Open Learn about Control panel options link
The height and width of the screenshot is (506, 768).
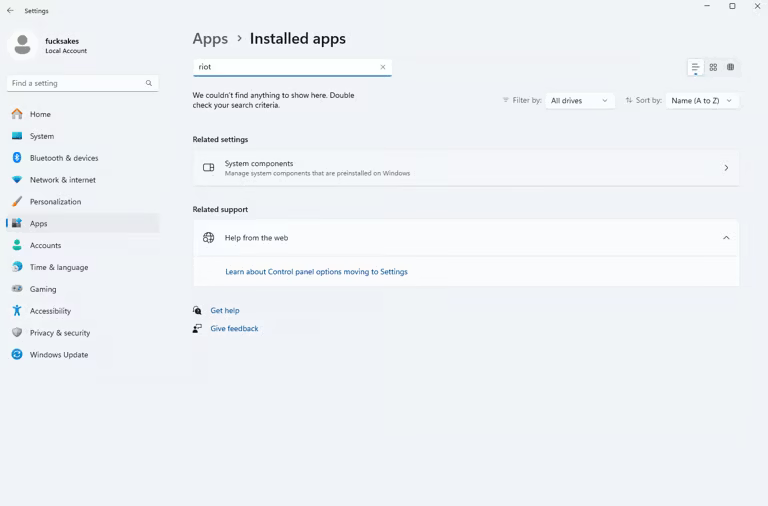tap(316, 271)
